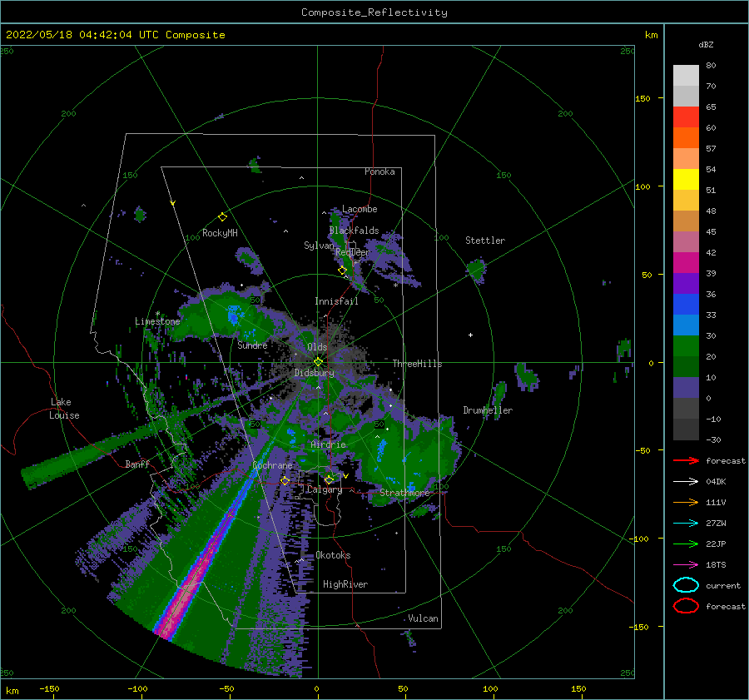The image size is (749, 700).
Task: Click the magenta 18TS arrow icon
Action: (686, 565)
